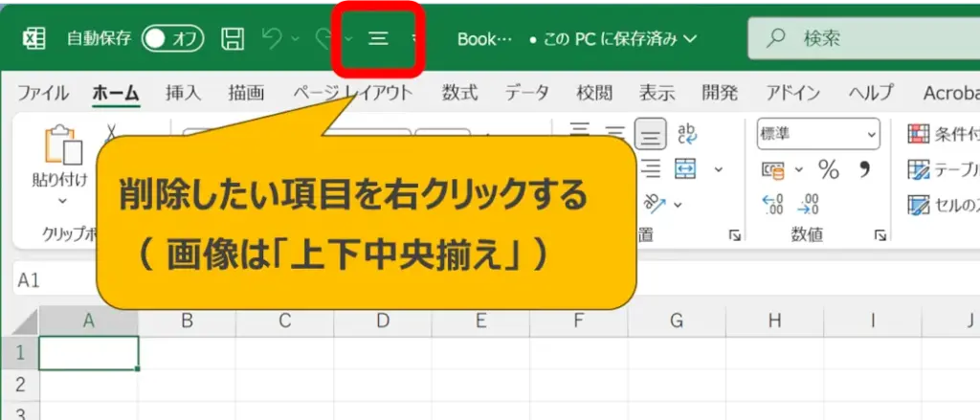This screenshot has width=980, height=420.
Task: Click the 条件付き書式 conditional formatting button
Action: pos(943,134)
